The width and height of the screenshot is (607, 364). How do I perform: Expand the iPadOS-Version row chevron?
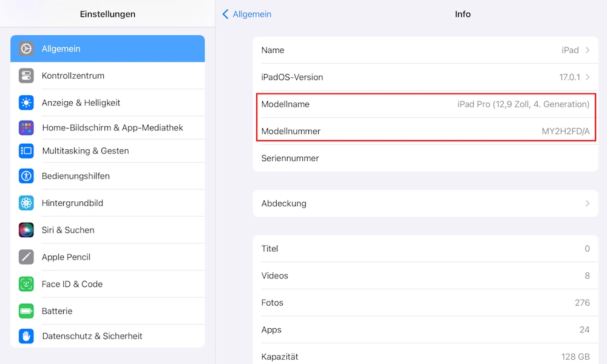[x=588, y=77]
